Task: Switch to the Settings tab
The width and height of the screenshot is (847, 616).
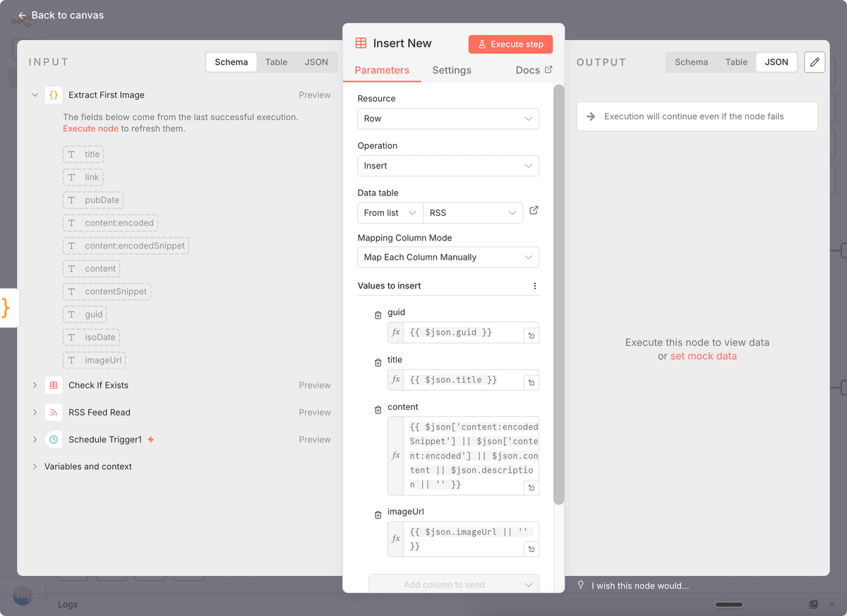Action: pos(452,70)
